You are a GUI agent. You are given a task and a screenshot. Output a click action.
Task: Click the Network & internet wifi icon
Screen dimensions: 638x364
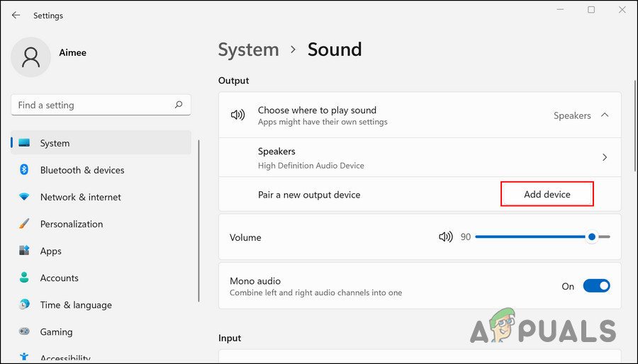(24, 197)
